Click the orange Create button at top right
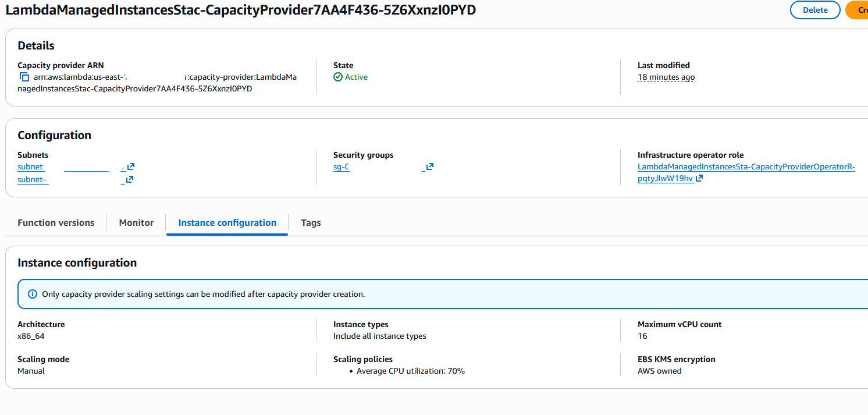This screenshot has height=415, width=868. 861,10
